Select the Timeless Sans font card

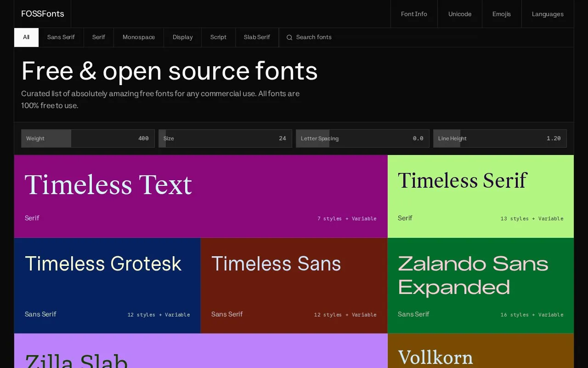(294, 286)
